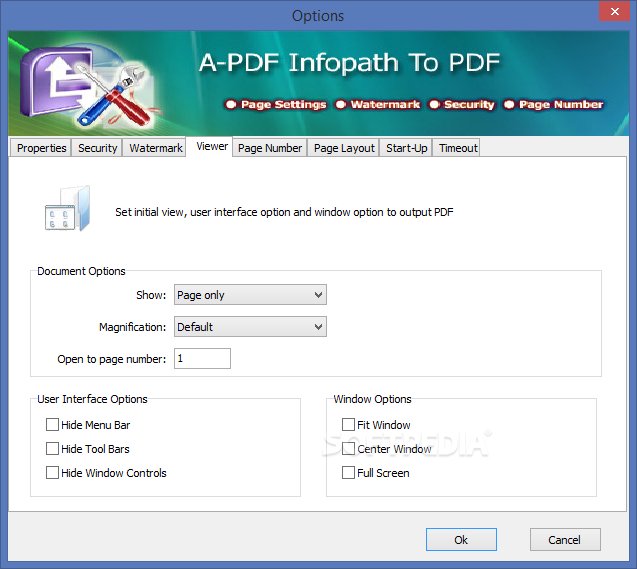Expand the Magnification dropdown
The height and width of the screenshot is (569, 637).
tap(250, 327)
